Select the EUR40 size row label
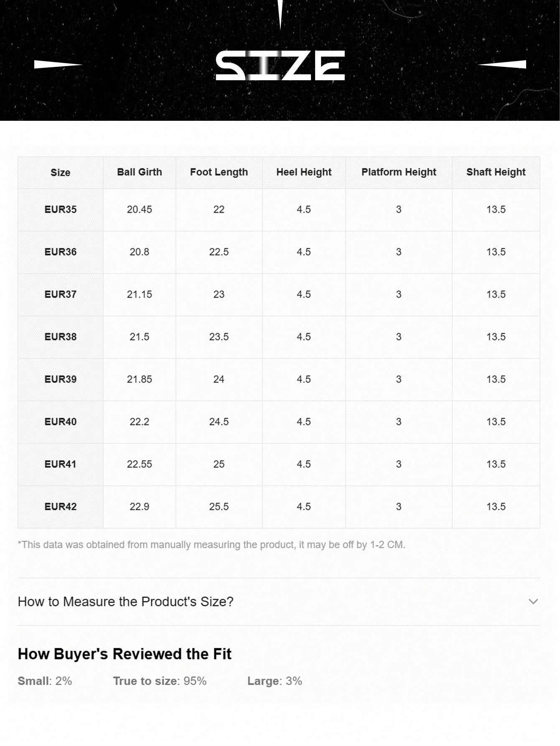 [x=61, y=422]
